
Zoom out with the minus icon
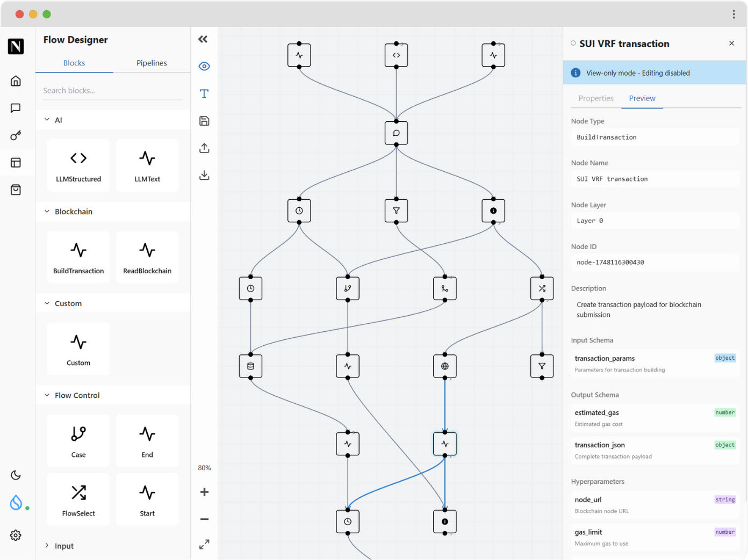[x=204, y=519]
